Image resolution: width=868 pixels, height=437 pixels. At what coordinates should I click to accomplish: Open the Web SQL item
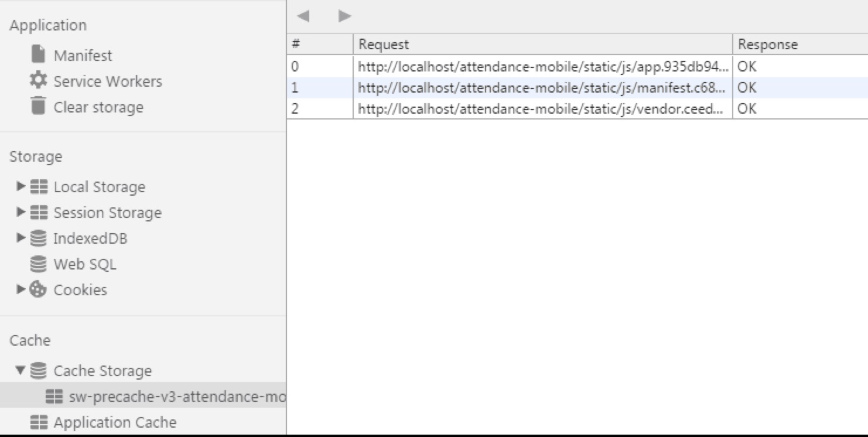[85, 264]
